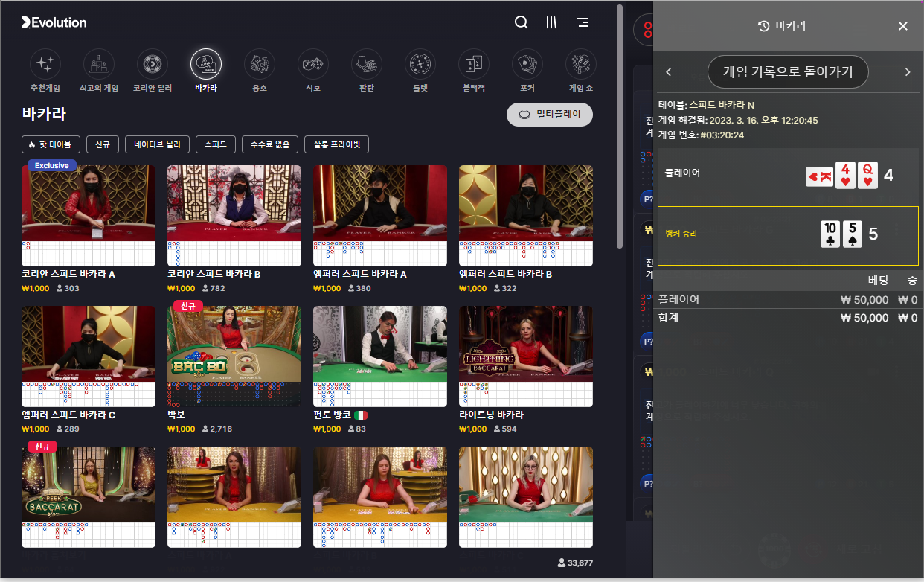
Task: Filter by 수수료 없음
Action: [271, 144]
